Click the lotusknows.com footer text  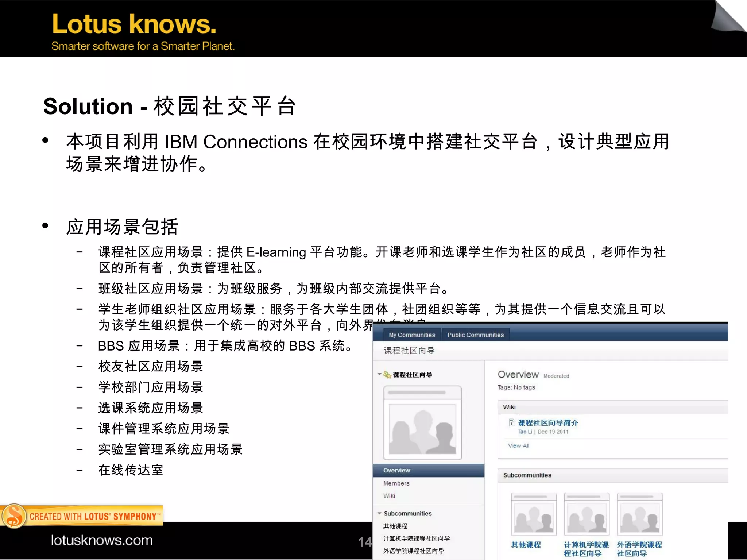102,540
